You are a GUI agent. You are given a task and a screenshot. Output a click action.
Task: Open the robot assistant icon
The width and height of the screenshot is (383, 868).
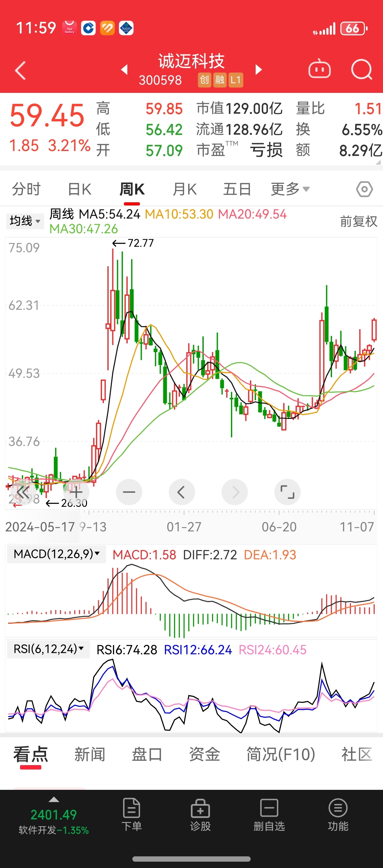click(319, 69)
